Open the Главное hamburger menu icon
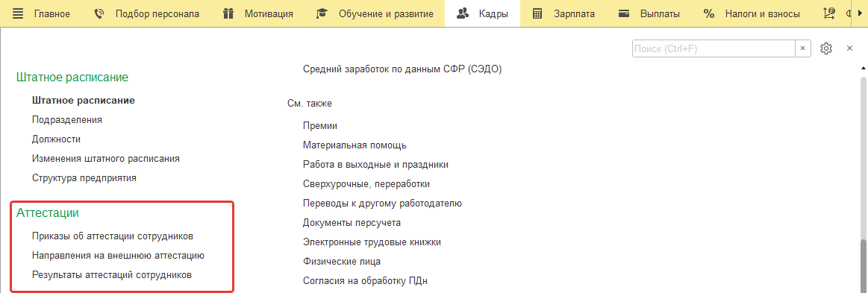868x293 pixels. (18, 14)
